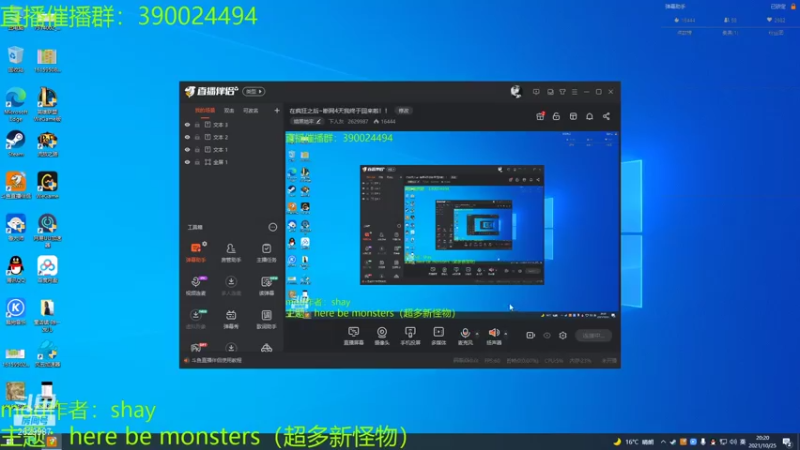This screenshot has height=450, width=800.
Task: Click the share icon in companion header
Action: [606, 116]
